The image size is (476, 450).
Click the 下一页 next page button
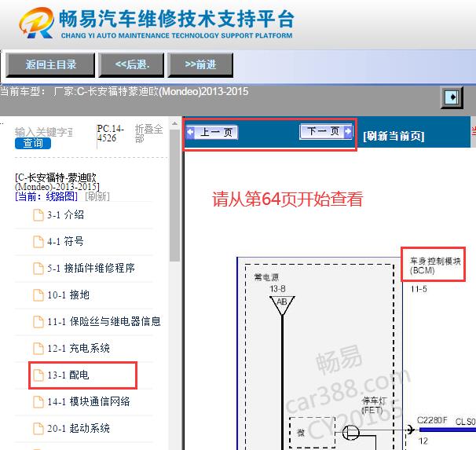coord(326,131)
